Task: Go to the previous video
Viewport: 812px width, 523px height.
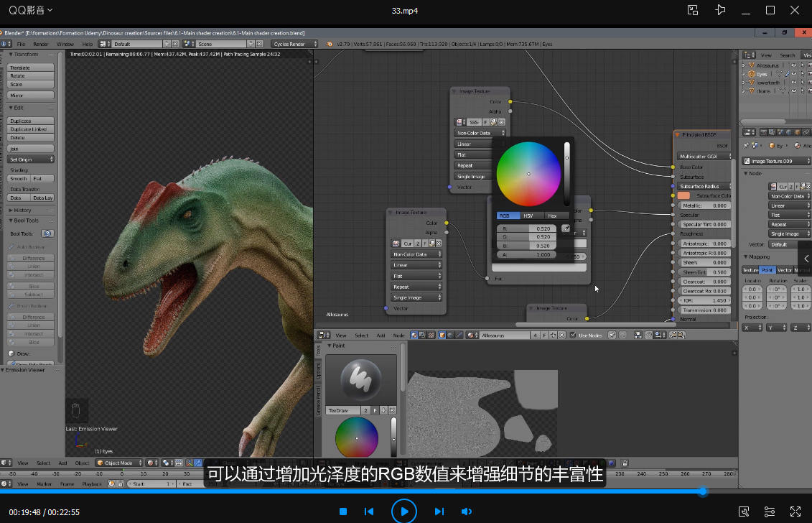Action: click(369, 512)
